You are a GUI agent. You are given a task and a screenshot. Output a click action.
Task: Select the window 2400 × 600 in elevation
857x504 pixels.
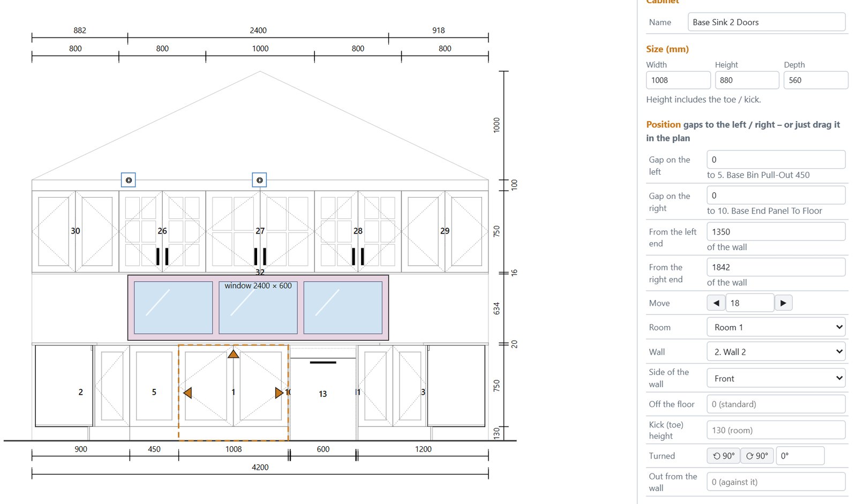click(x=258, y=308)
